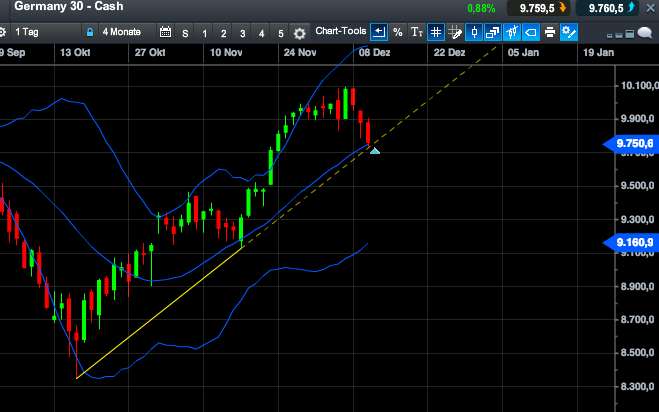This screenshot has height=412, width=659.
Task: Click the 9.900,0 price axis label
Action: 638,119
